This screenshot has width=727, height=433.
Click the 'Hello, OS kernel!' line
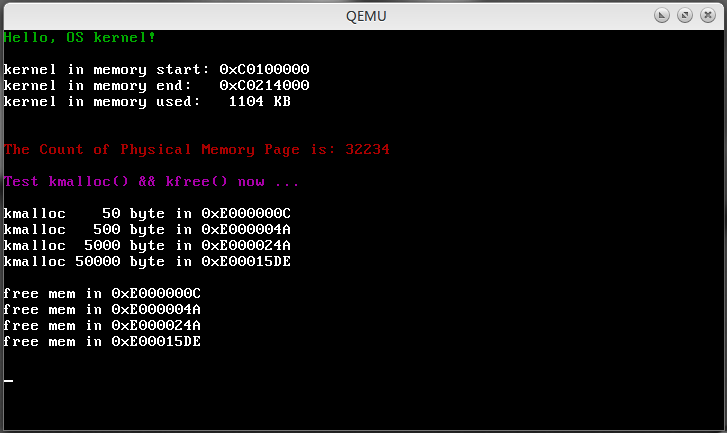click(79, 38)
